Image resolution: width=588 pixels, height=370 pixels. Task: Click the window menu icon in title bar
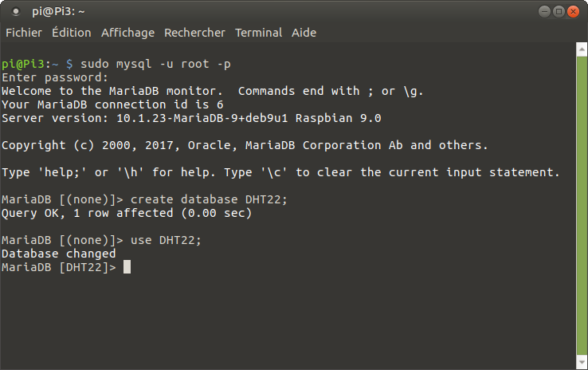coord(16,11)
